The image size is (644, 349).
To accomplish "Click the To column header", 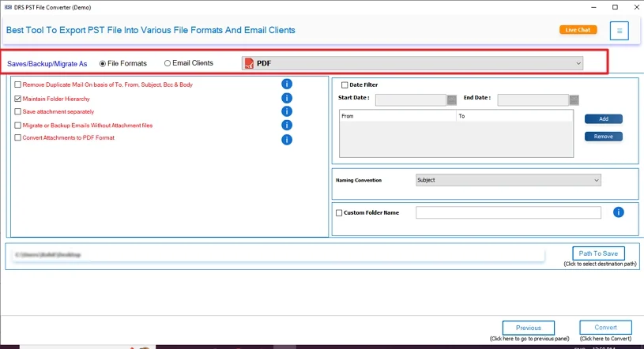I will [x=514, y=116].
